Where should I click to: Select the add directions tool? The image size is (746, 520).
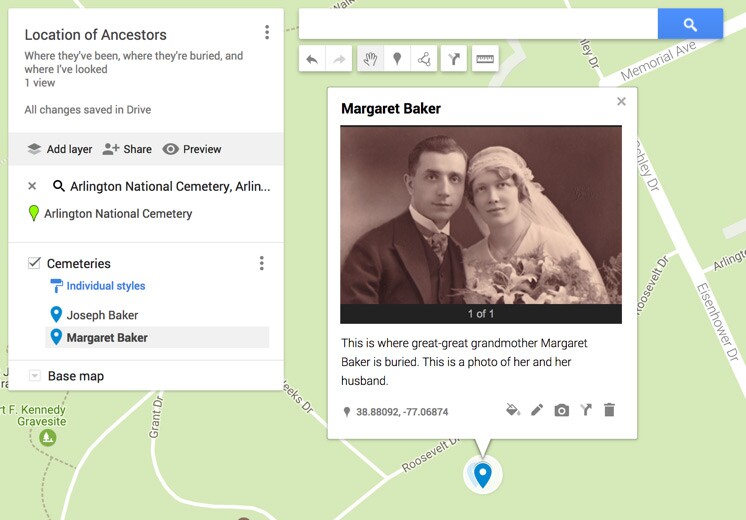click(x=454, y=59)
